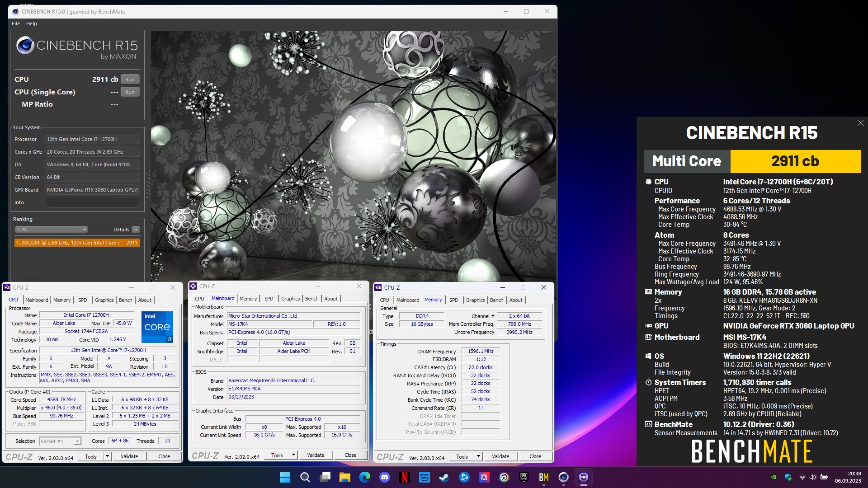The height and width of the screenshot is (488, 868).
Task: Click the rendered spheres scene image
Action: pyautogui.click(x=353, y=156)
